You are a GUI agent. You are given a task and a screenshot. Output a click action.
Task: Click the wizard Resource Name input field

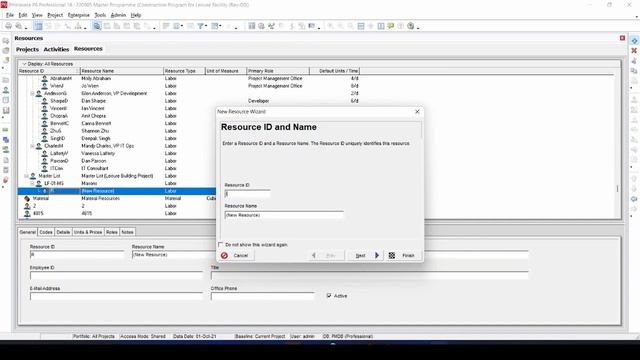(284, 215)
